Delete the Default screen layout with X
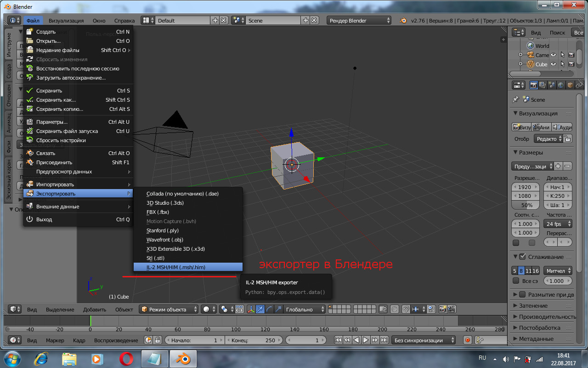The height and width of the screenshot is (368, 588). click(x=224, y=20)
